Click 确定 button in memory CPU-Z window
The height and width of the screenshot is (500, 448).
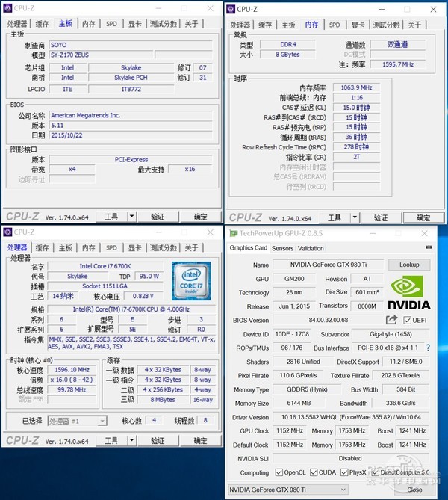coord(423,217)
